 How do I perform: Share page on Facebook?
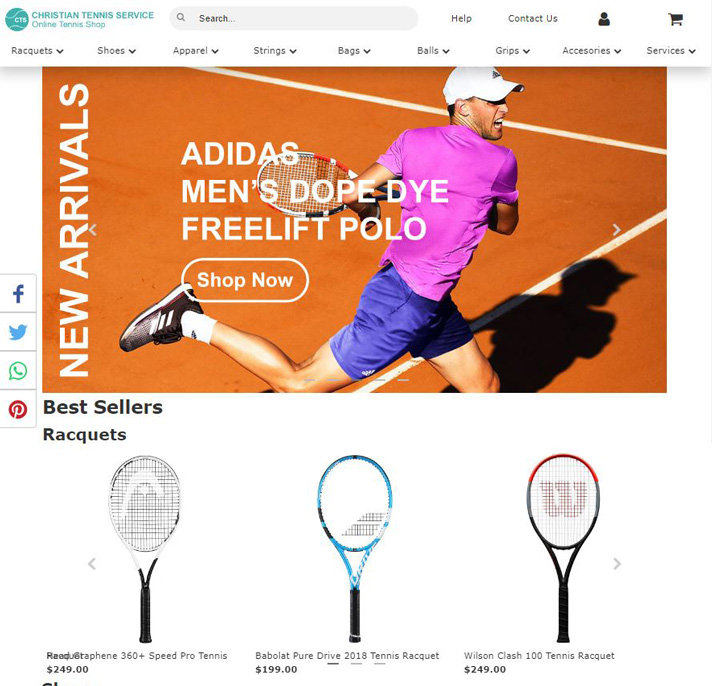[18, 294]
